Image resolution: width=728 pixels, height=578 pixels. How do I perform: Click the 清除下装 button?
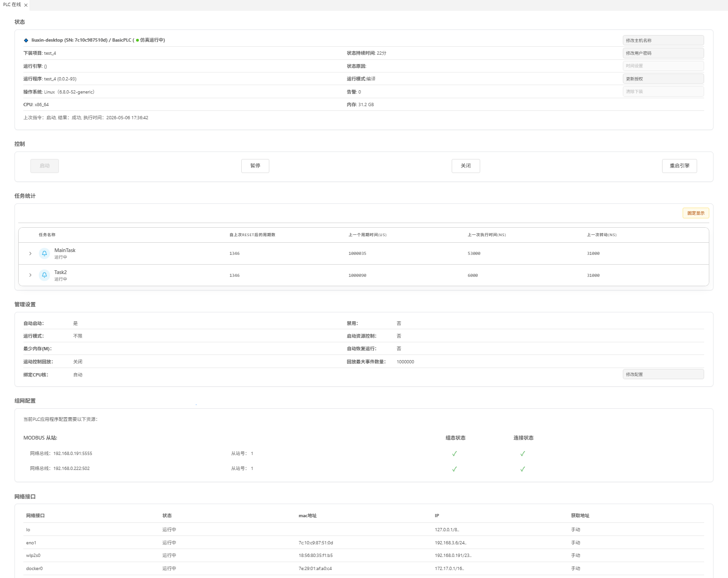(x=663, y=92)
